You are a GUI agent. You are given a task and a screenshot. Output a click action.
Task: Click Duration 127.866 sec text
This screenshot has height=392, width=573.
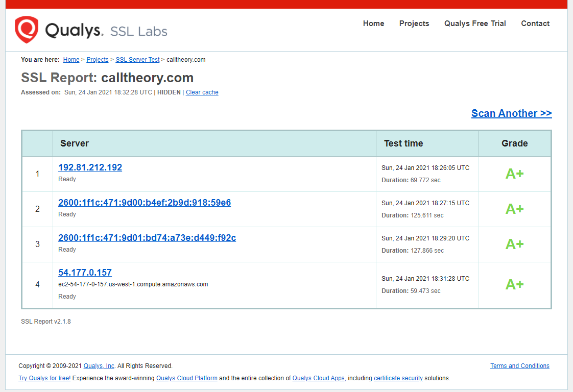(413, 251)
